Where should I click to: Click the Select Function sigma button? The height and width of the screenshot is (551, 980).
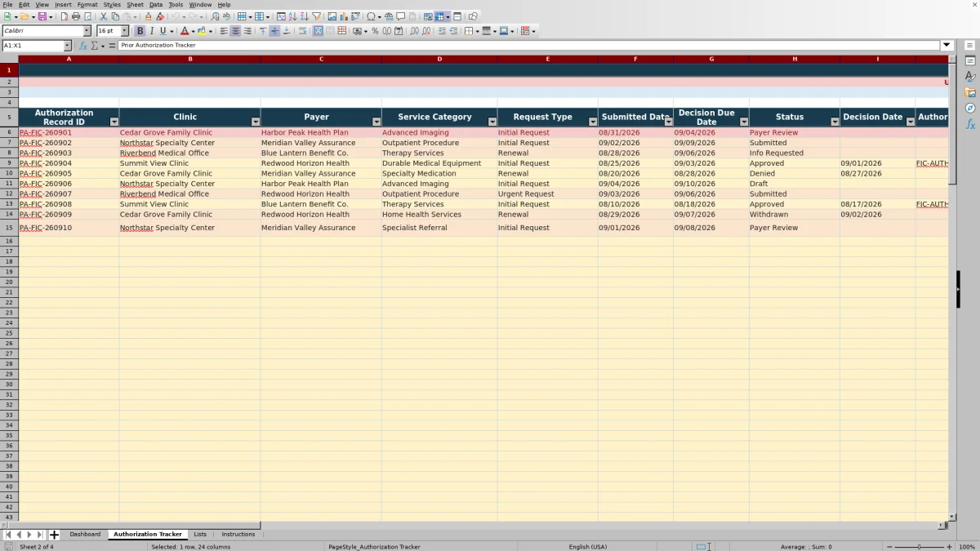(x=95, y=46)
